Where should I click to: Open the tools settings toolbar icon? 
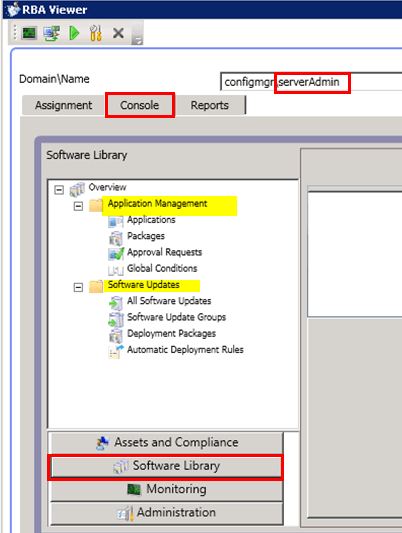[96, 33]
